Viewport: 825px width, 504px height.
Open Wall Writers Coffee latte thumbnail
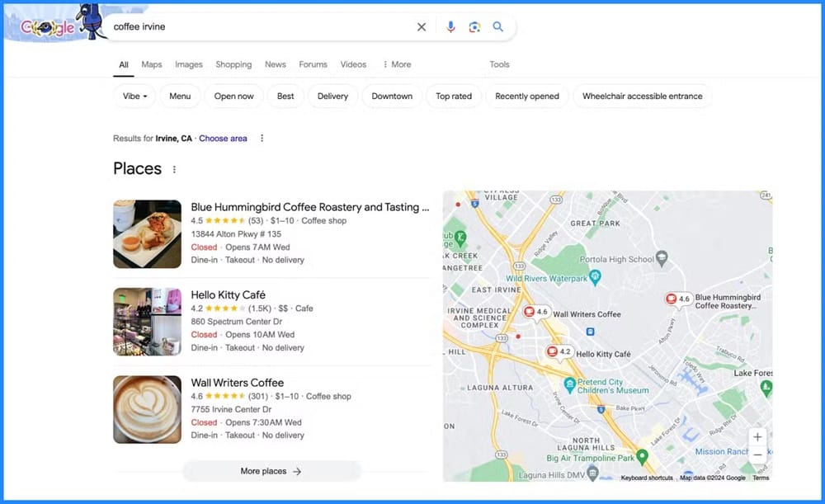(148, 409)
